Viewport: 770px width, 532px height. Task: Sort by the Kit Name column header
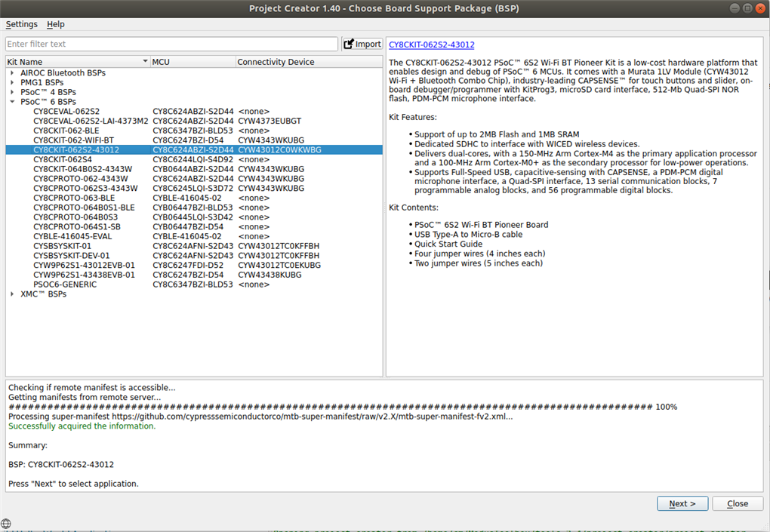(78, 62)
